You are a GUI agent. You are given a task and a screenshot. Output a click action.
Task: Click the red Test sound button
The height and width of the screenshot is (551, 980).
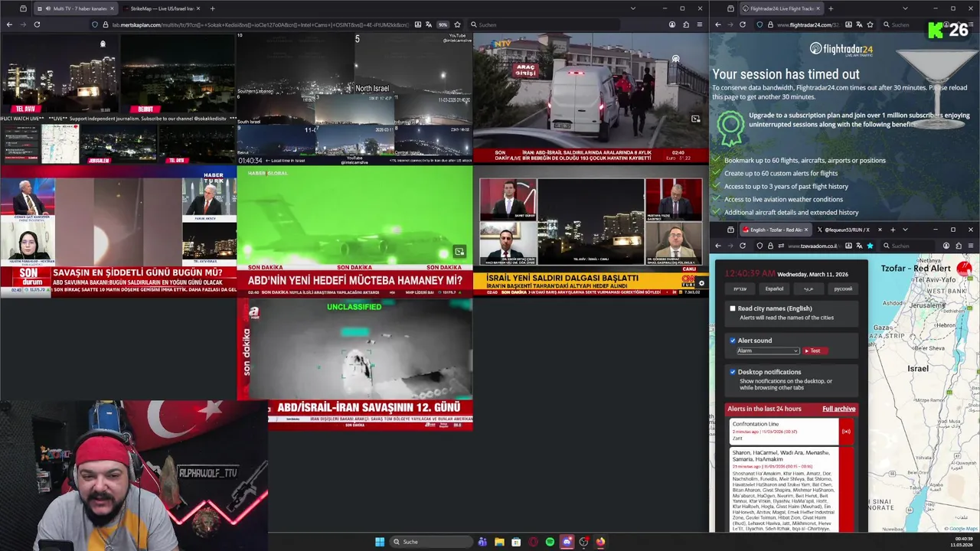tap(815, 350)
